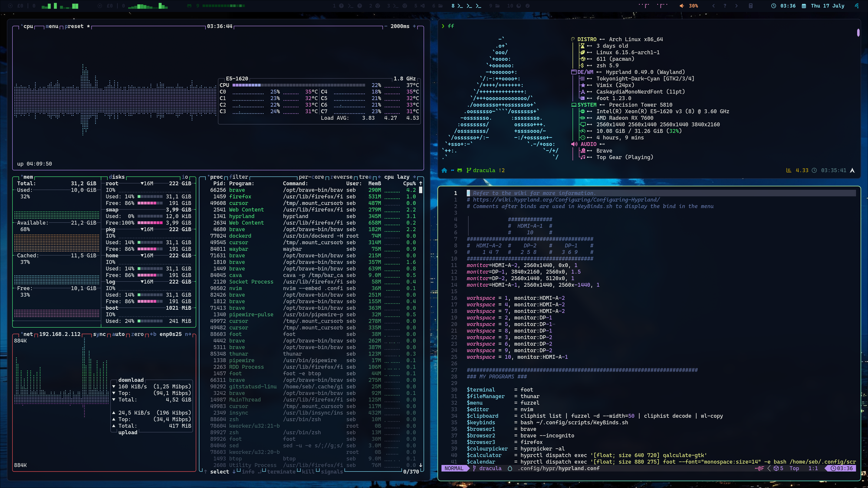Toggle reverse sorting in btop process list
This screenshot has width=868, height=488.
pyautogui.click(x=341, y=177)
